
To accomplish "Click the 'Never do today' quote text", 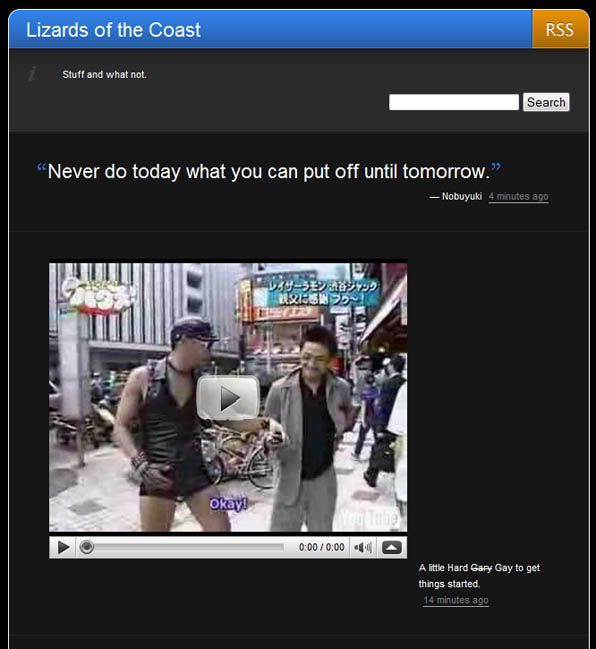I will (x=269, y=171).
